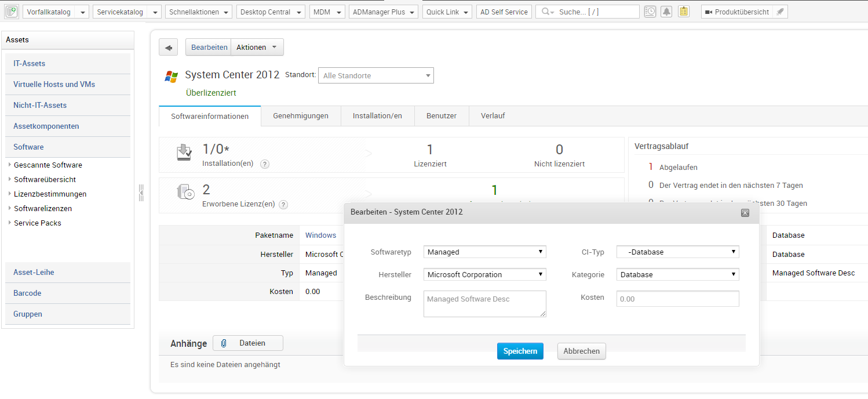Open the yellow notes clipboard icon
The width and height of the screenshot is (868, 399).
pyautogui.click(x=684, y=12)
